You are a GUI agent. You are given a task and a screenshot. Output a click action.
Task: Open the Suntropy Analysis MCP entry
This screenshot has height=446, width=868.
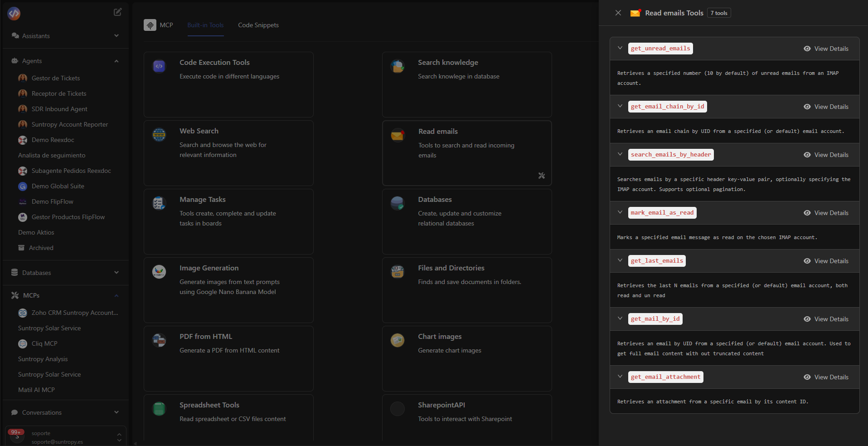click(43, 359)
